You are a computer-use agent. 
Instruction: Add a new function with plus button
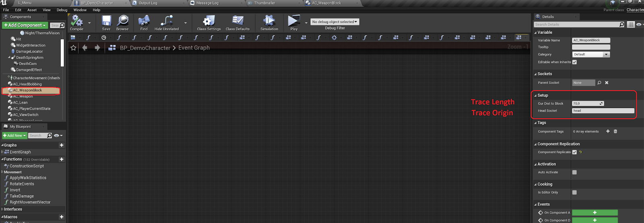(x=62, y=159)
